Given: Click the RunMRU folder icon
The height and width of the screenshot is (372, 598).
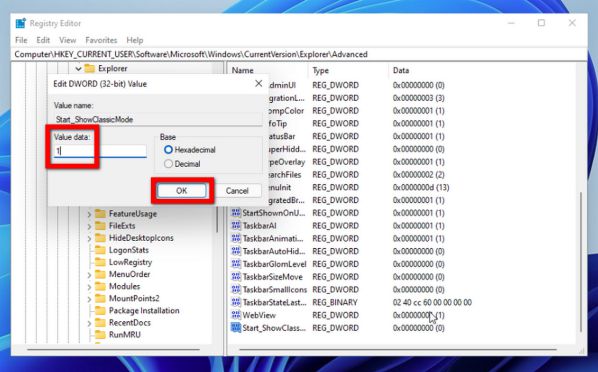Looking at the screenshot, I should [x=100, y=335].
